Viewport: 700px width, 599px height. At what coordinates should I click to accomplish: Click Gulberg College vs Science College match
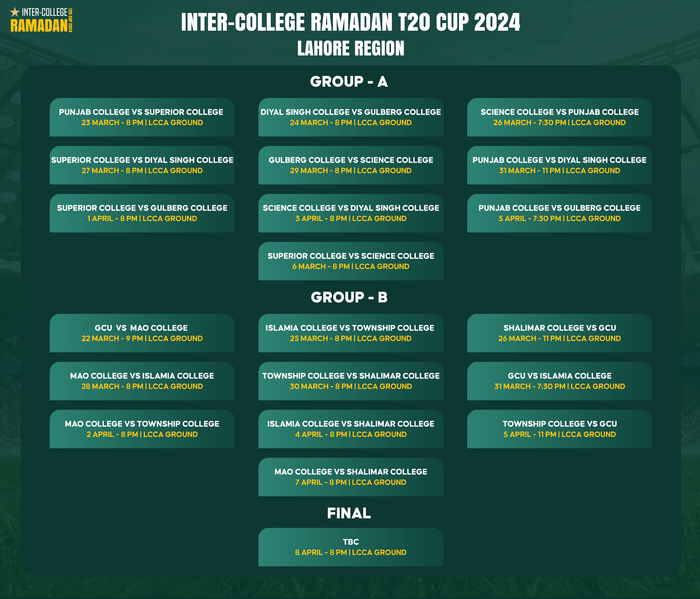tap(351, 165)
